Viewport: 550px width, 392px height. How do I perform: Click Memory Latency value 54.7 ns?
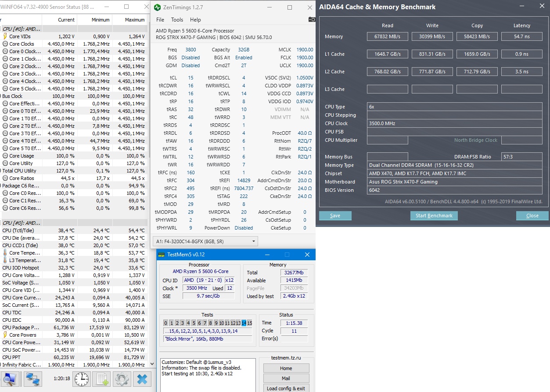pos(522,36)
